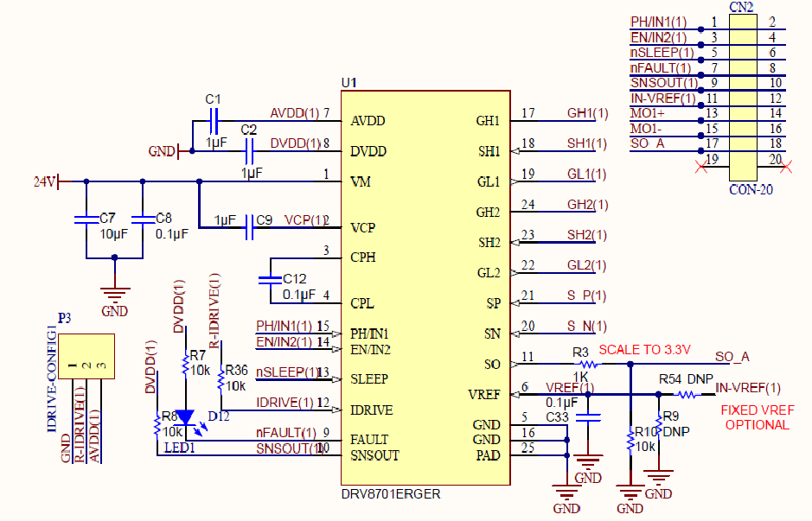Click the no-connect X on CN2 pin 20
812x521 pixels.
785,167
